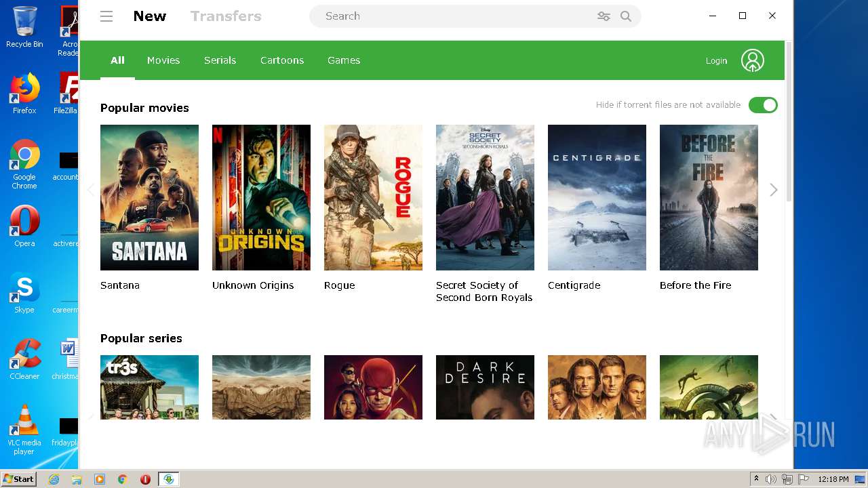Image resolution: width=868 pixels, height=488 pixels.
Task: Click Secret Society of Second Born Royals title
Action: 484,291
